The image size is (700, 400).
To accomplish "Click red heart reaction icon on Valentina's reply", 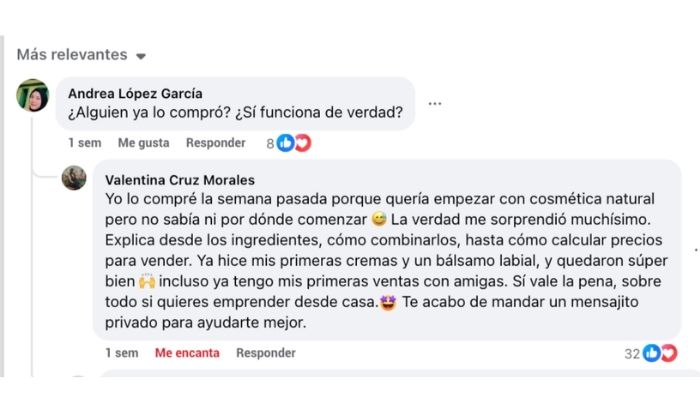I will coord(668,353).
